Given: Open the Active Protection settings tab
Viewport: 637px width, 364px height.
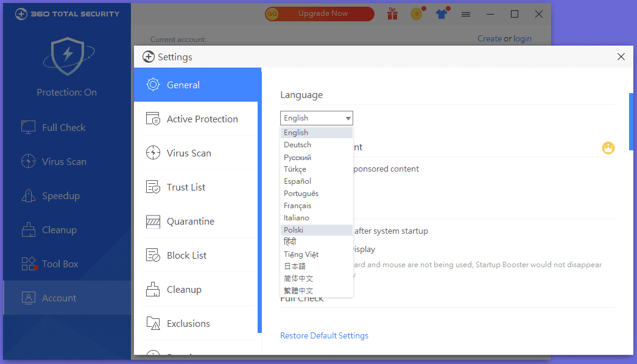Looking at the screenshot, I should click(x=197, y=119).
